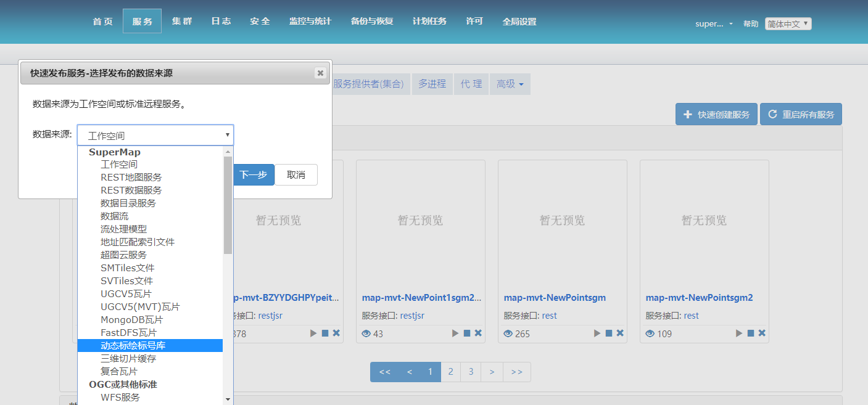Stop the map-mvt-NewPointsgm service

click(x=609, y=333)
